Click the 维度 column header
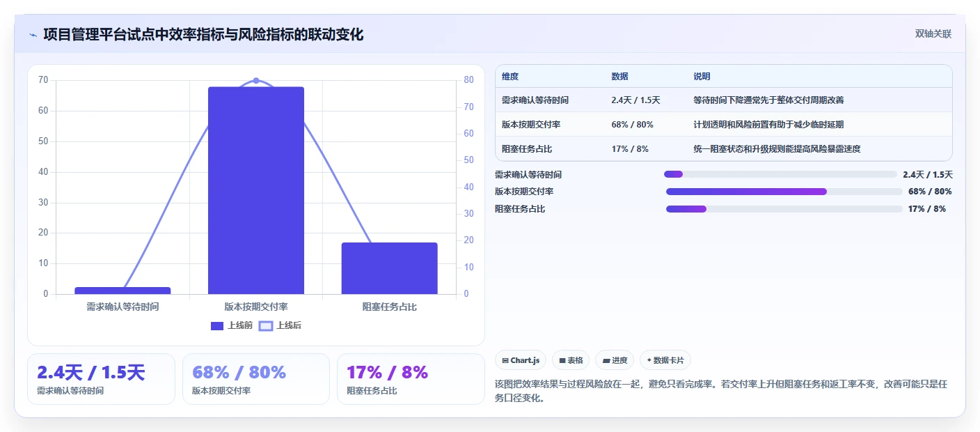Screen dimensions: 980x432 point(510,77)
